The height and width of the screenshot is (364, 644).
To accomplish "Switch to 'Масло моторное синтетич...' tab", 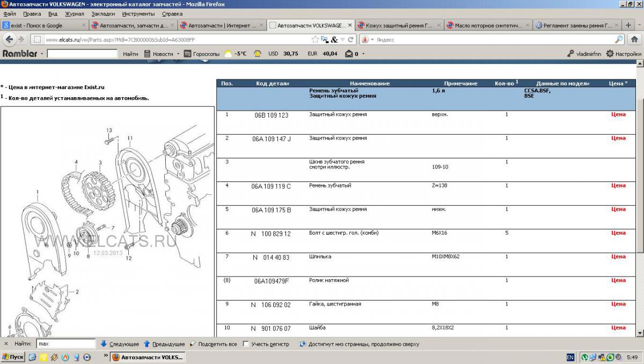I will point(487,25).
